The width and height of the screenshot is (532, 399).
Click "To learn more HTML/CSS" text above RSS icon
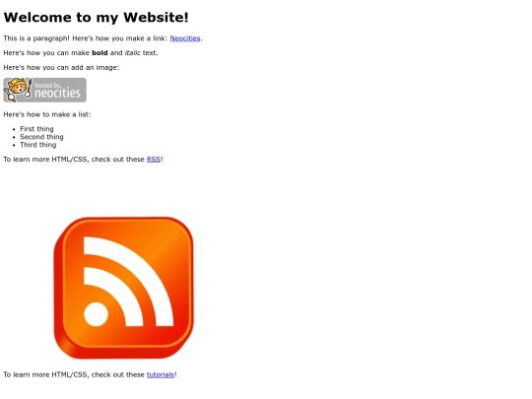[46, 160]
